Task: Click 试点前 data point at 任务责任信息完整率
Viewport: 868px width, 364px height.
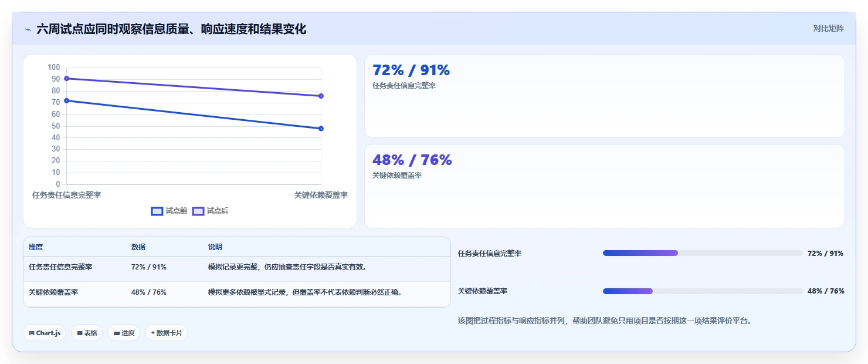Action: [66, 100]
